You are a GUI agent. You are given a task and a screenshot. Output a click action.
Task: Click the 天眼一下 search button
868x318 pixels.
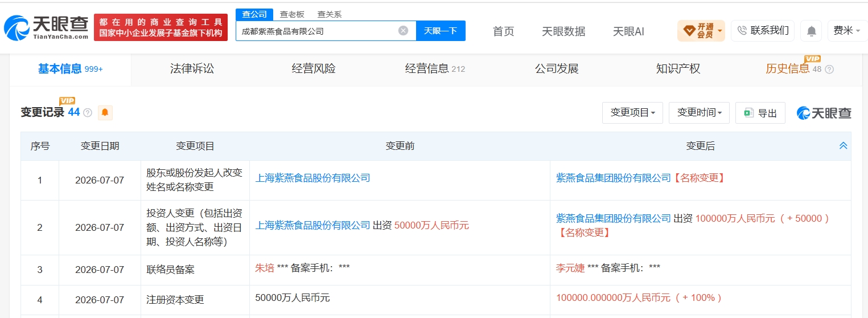(x=441, y=31)
